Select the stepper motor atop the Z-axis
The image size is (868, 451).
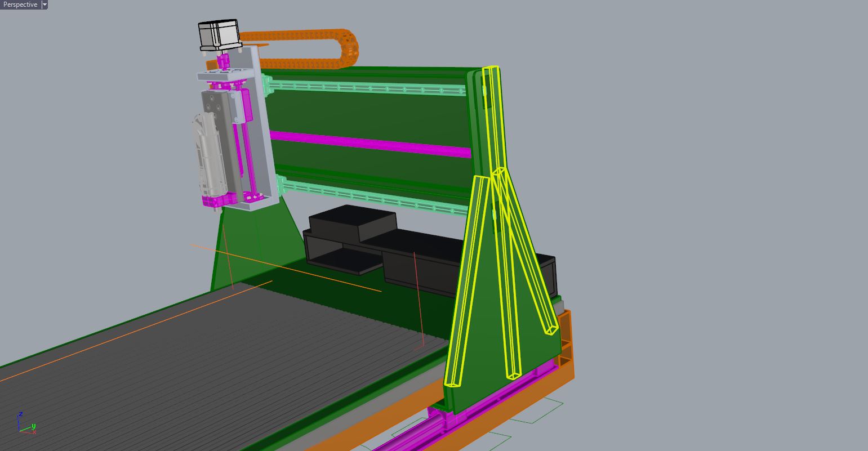click(x=219, y=34)
